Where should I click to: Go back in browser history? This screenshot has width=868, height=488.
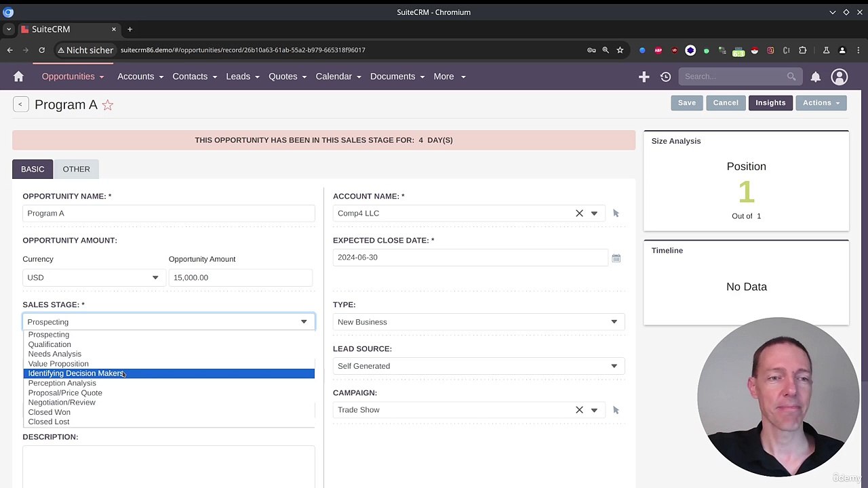9,50
